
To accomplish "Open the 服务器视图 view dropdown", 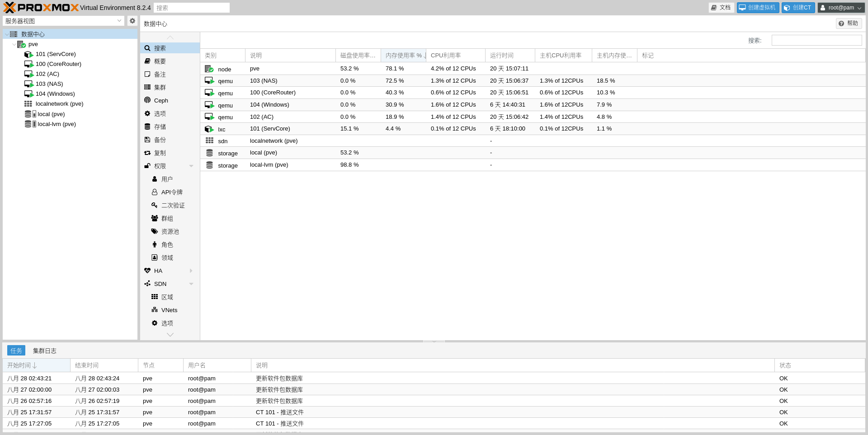I will 63,21.
